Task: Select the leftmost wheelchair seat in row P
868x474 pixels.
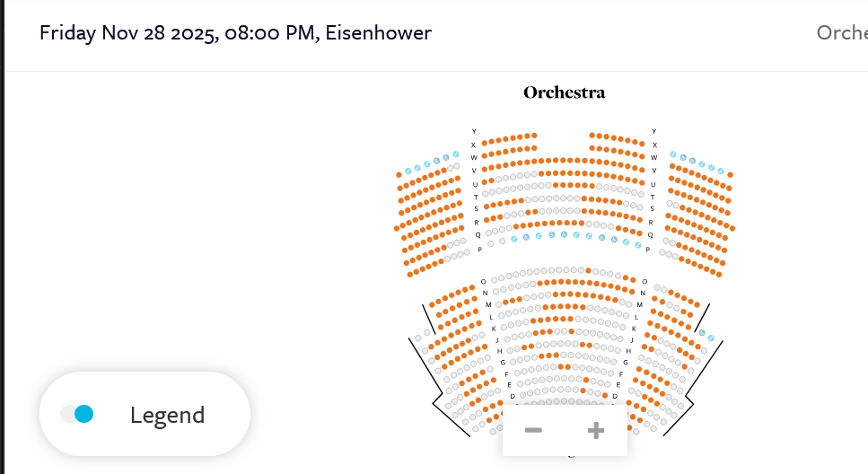Action: (514, 239)
